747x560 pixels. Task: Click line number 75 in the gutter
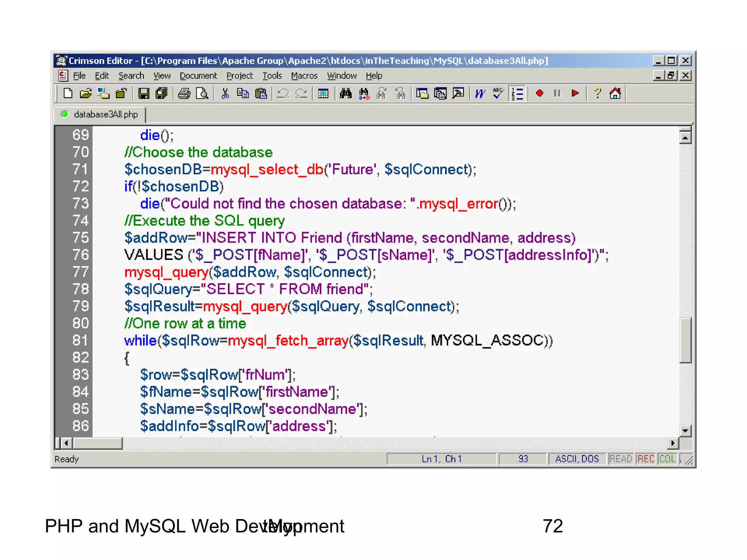coord(81,238)
